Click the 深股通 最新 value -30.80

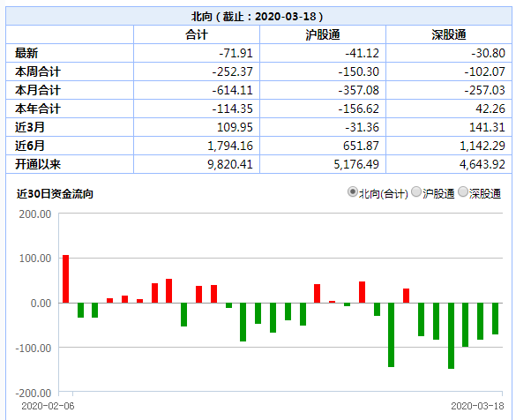pyautogui.click(x=488, y=53)
